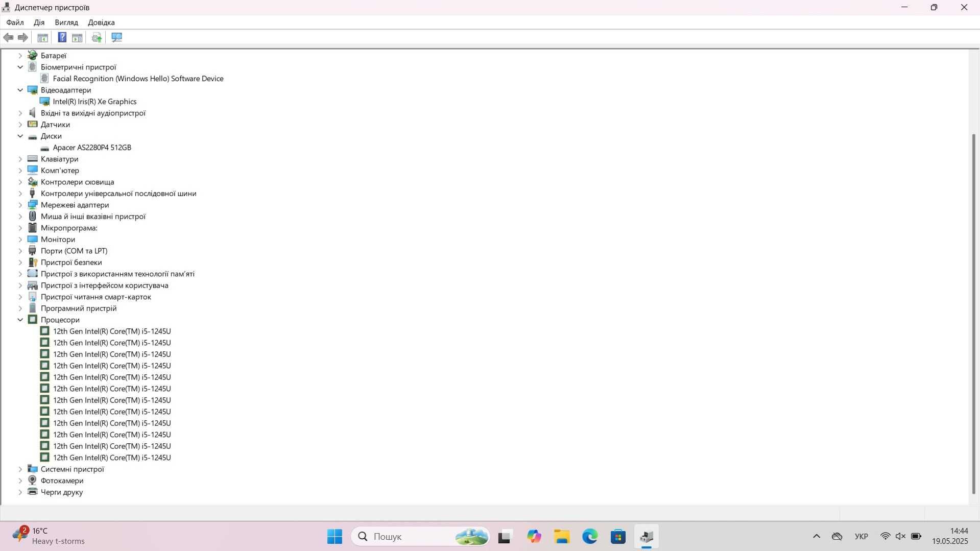Click the muted speaker tray icon
Screen dimensions: 980x551
(x=900, y=536)
